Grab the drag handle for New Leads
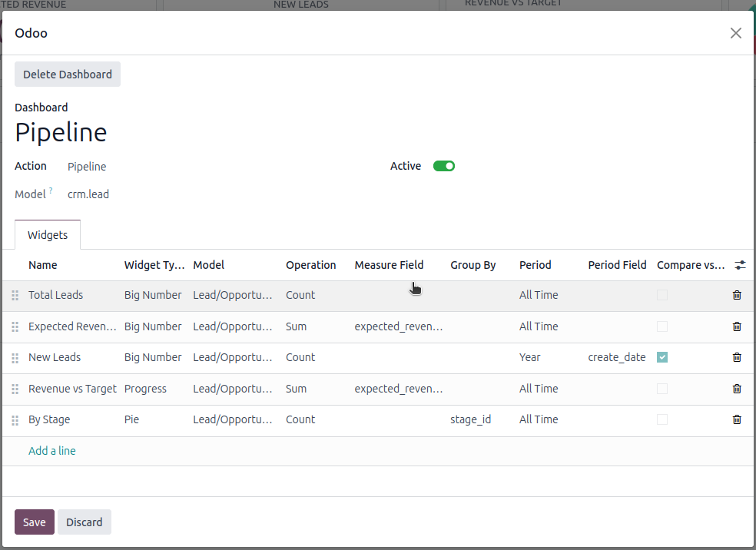This screenshot has width=756, height=550. coord(15,358)
